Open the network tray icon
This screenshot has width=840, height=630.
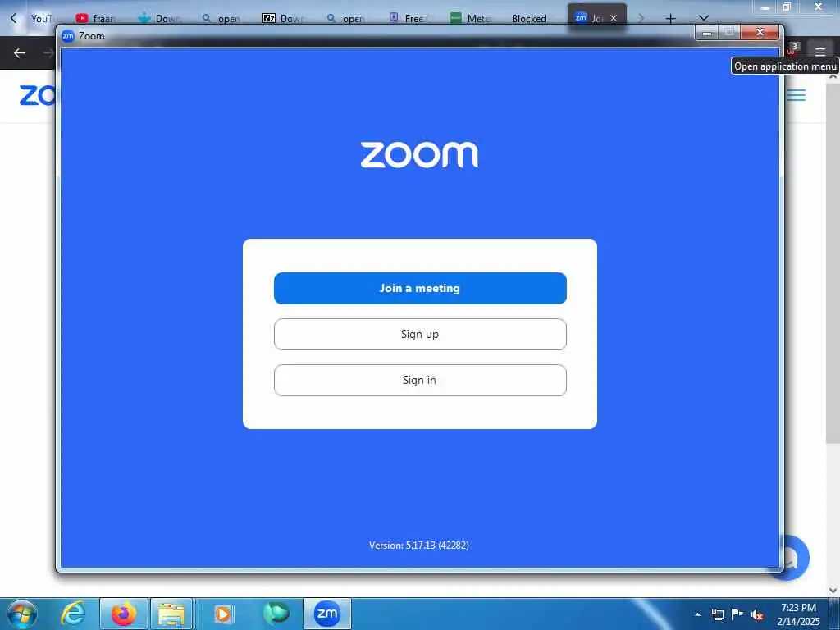point(718,614)
